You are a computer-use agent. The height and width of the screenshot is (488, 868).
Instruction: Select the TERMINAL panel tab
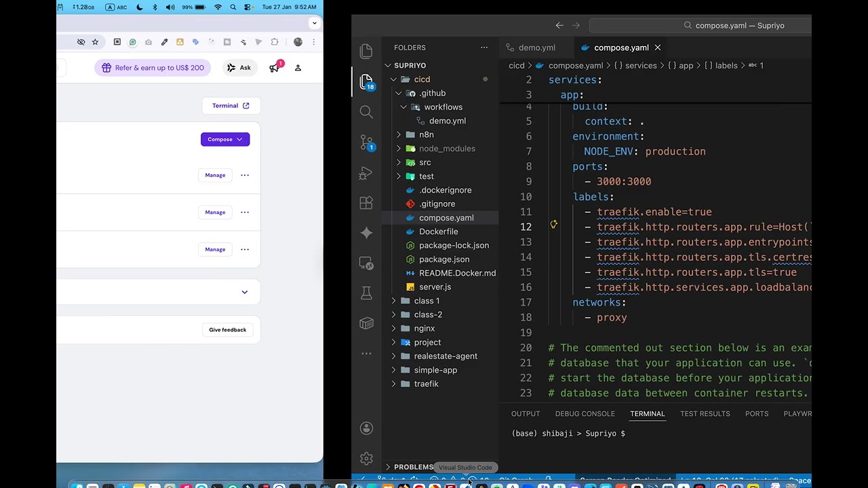click(648, 413)
